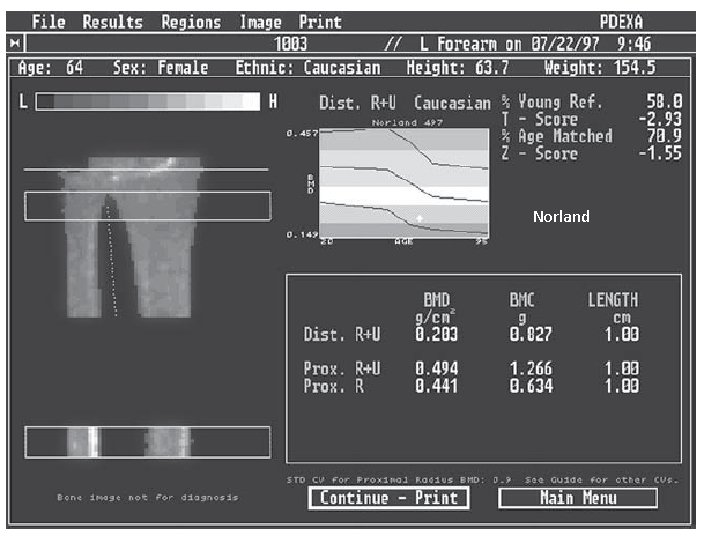Click Dist. R+U BMC value 0.027
The image size is (720, 540).
[531, 335]
